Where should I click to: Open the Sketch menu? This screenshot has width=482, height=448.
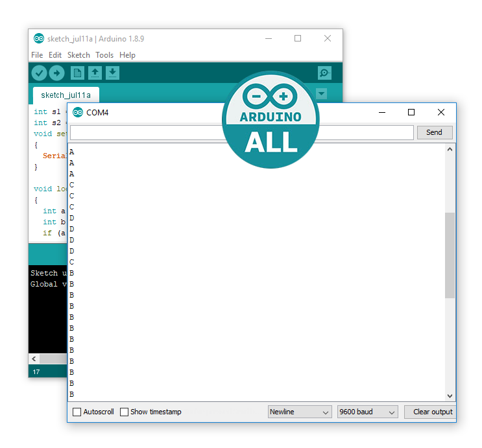(x=78, y=55)
